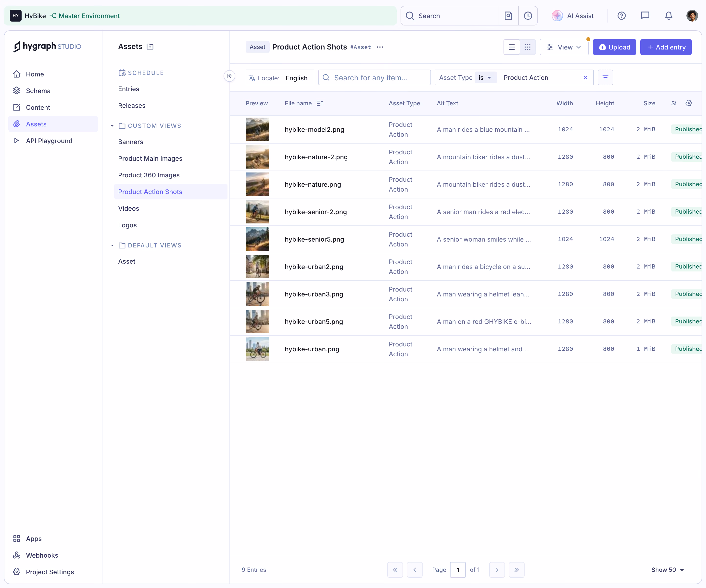The width and height of the screenshot is (706, 588).
Task: Change Show 50 page size
Action: coord(667,570)
